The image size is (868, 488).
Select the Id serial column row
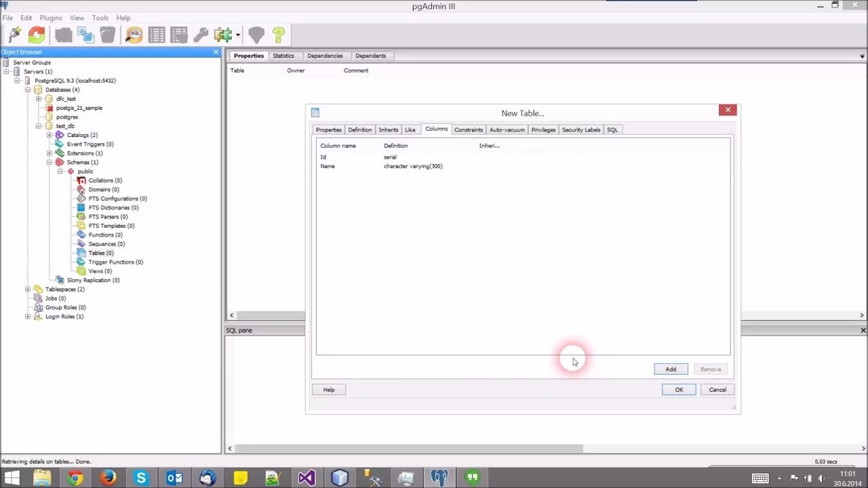523,157
